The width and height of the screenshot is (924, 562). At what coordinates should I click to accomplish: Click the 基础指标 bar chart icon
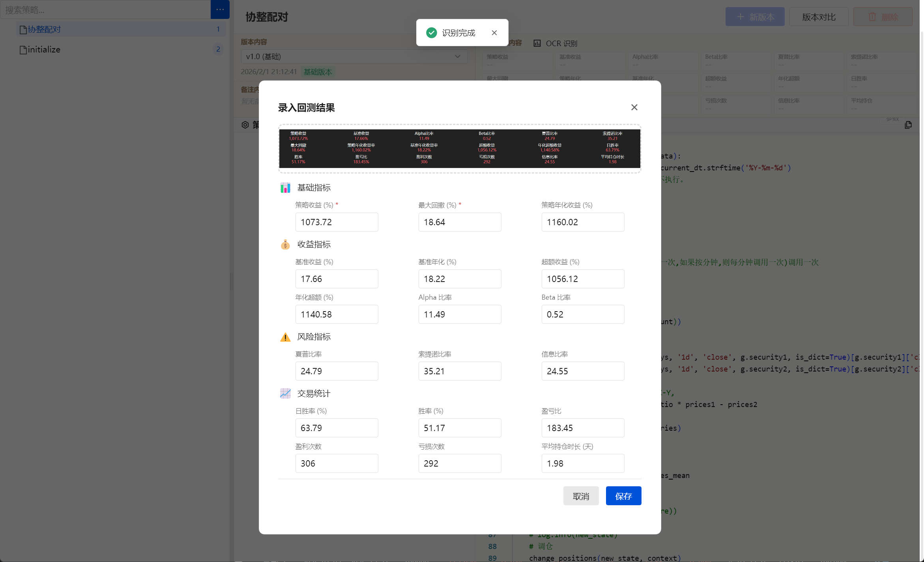285,188
